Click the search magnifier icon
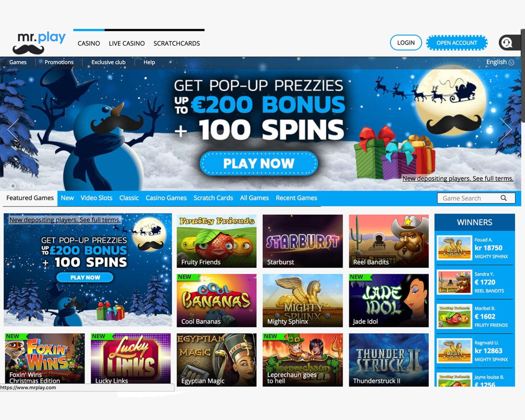This screenshot has height=420, width=525. 504,198
